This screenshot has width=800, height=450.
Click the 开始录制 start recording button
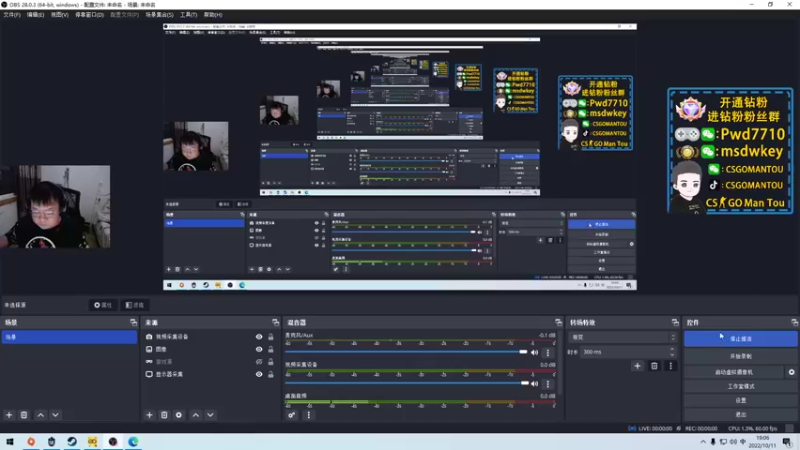[740, 356]
